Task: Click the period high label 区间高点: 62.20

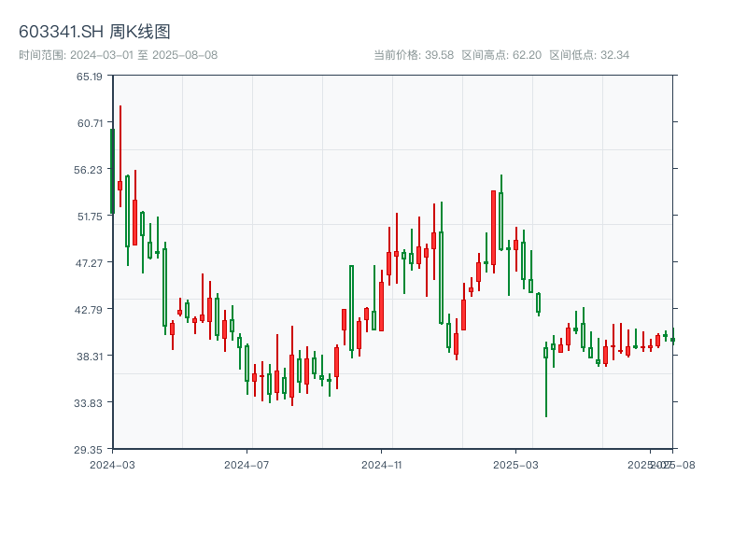Action: 501,55
